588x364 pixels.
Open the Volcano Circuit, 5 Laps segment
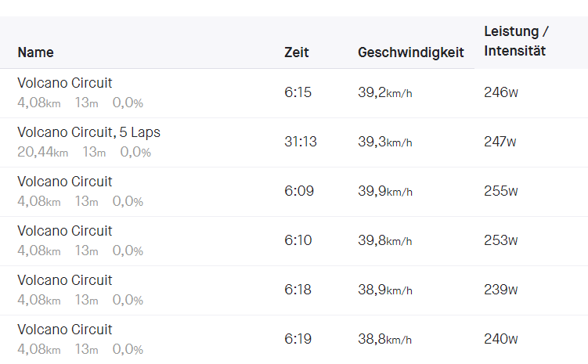click(88, 132)
